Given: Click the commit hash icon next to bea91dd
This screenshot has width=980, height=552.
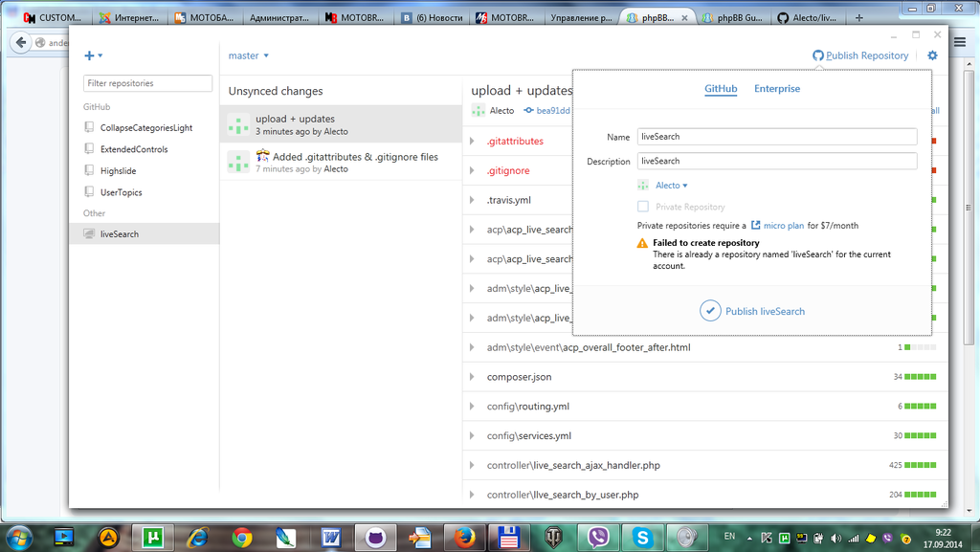Looking at the screenshot, I should (528, 111).
